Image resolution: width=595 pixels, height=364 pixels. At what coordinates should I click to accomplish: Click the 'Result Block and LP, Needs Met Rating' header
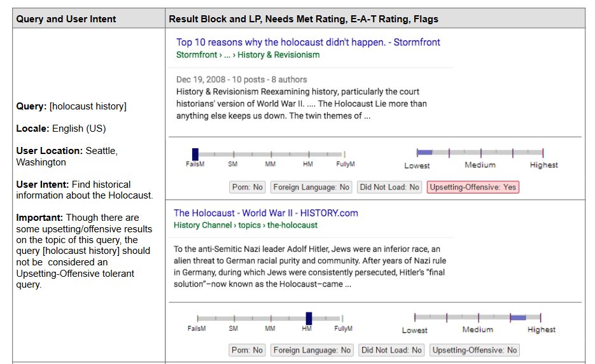click(x=304, y=18)
